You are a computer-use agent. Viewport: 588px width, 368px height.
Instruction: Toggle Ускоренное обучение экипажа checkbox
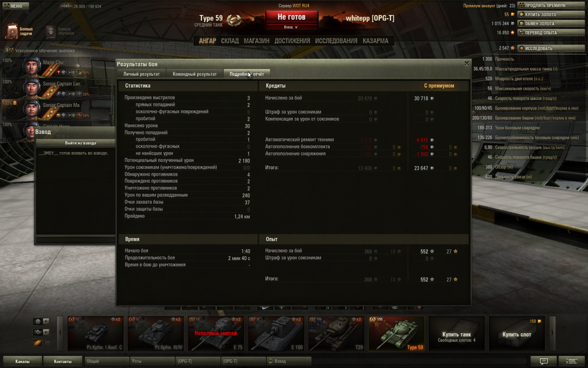pyautogui.click(x=10, y=51)
